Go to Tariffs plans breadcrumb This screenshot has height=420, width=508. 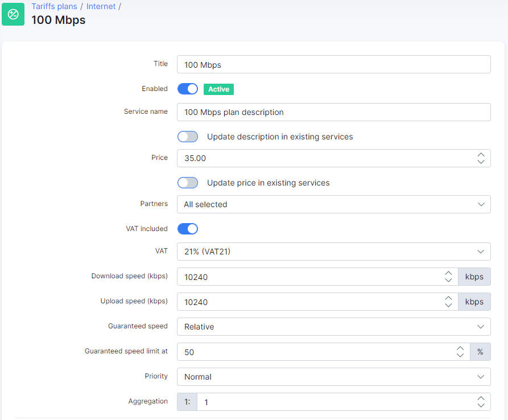click(x=54, y=7)
